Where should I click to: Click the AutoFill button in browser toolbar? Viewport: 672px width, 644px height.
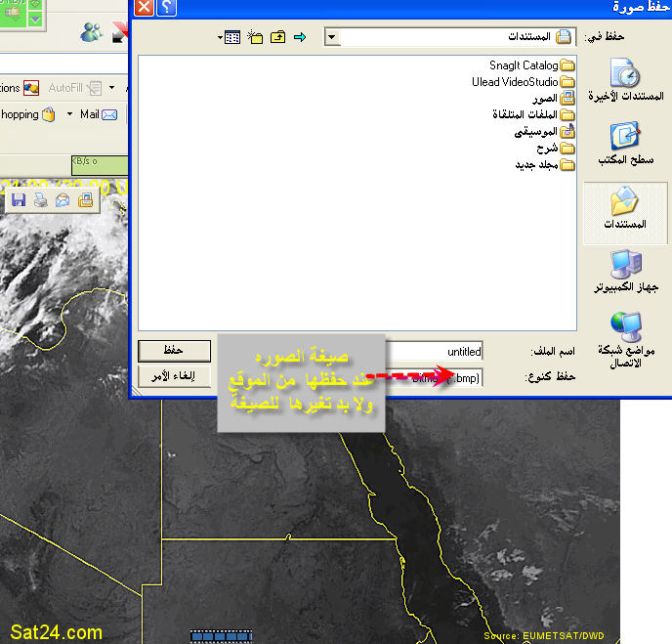[x=74, y=88]
